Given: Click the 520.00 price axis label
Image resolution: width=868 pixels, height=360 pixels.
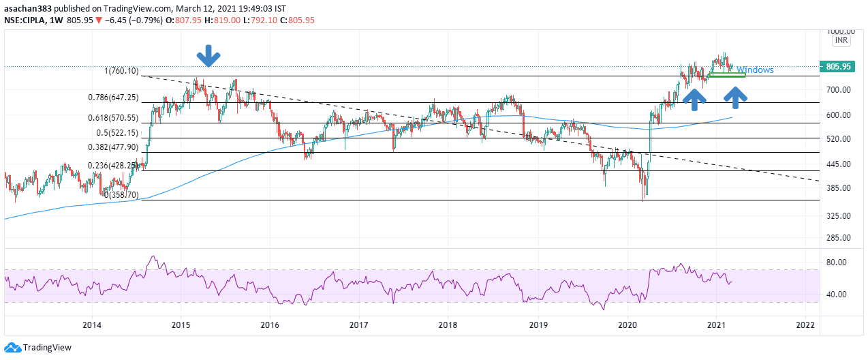Looking at the screenshot, I should [838, 138].
